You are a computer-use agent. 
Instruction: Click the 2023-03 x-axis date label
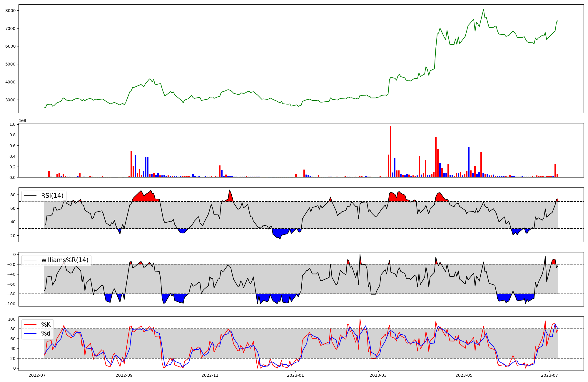click(378, 375)
